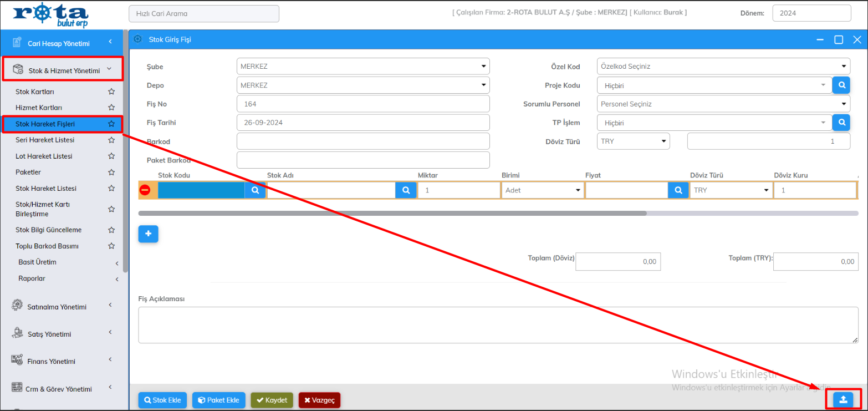The image size is (868, 411).
Task: Expand the Satınalma Yönetimi menu
Action: coord(57,307)
